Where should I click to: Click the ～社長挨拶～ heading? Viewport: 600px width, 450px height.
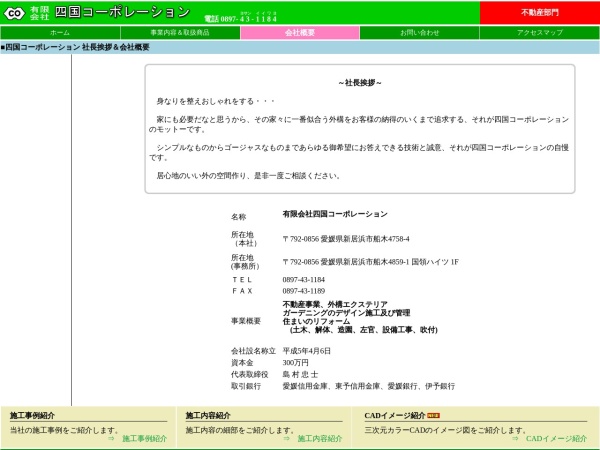point(360,83)
